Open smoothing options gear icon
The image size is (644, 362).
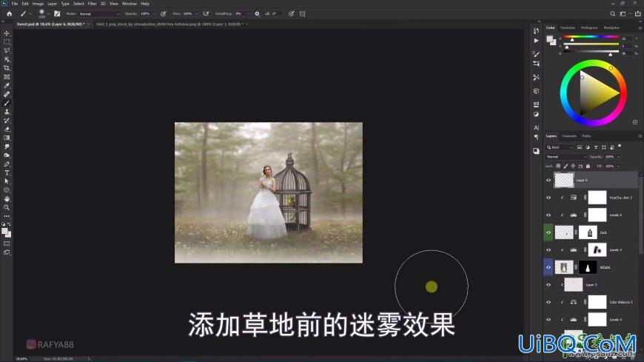[x=257, y=13]
